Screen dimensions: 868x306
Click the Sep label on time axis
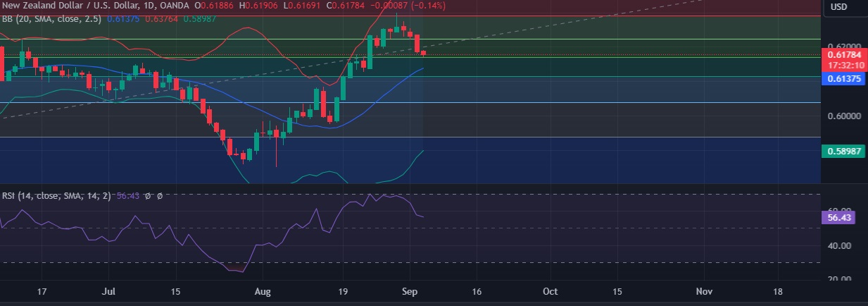pos(409,291)
